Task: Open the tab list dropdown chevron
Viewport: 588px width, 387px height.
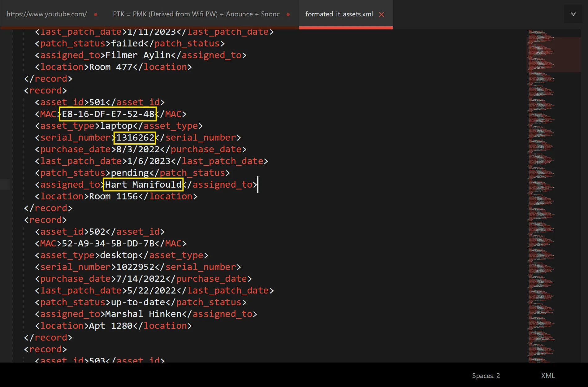Action: (573, 14)
